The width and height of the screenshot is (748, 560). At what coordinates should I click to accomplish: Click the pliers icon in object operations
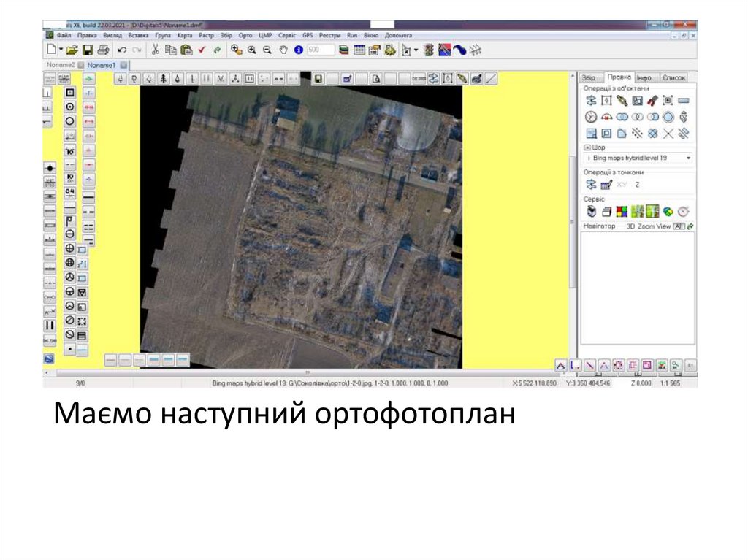click(x=653, y=100)
